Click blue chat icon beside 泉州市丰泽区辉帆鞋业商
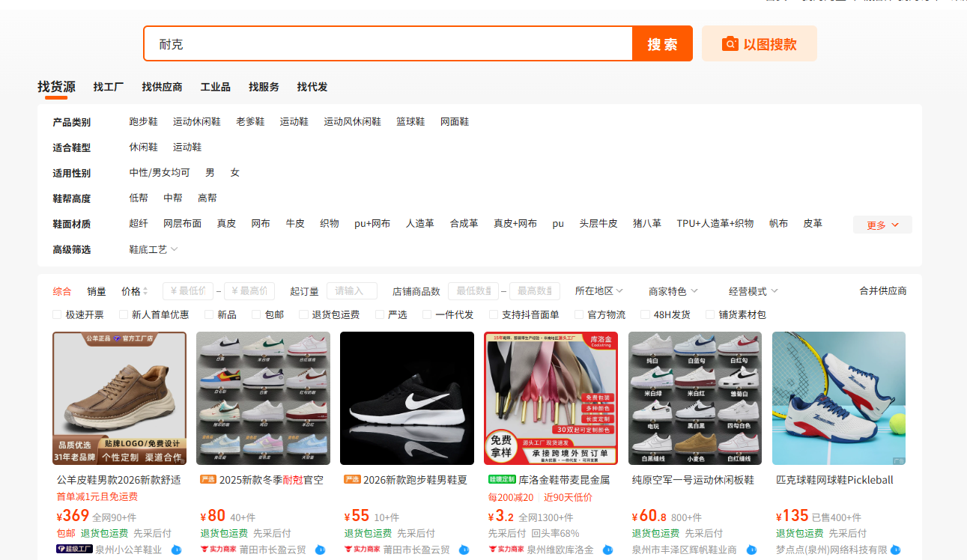The width and height of the screenshot is (967, 560). click(751, 550)
